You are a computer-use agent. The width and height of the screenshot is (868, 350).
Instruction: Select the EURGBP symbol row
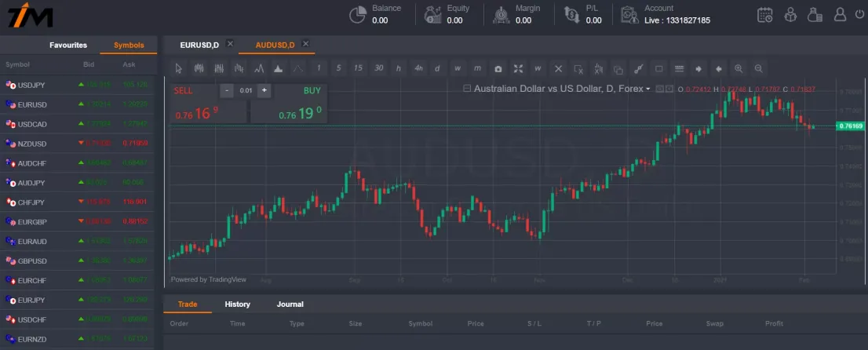pos(78,221)
